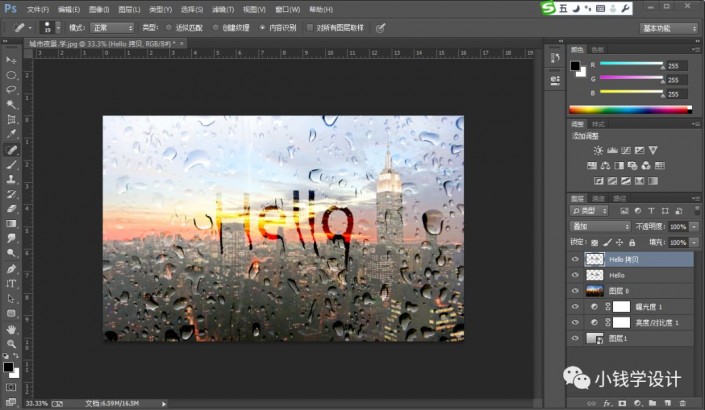Select the Clone Stamp tool
Image resolution: width=705 pixels, height=410 pixels.
click(11, 179)
